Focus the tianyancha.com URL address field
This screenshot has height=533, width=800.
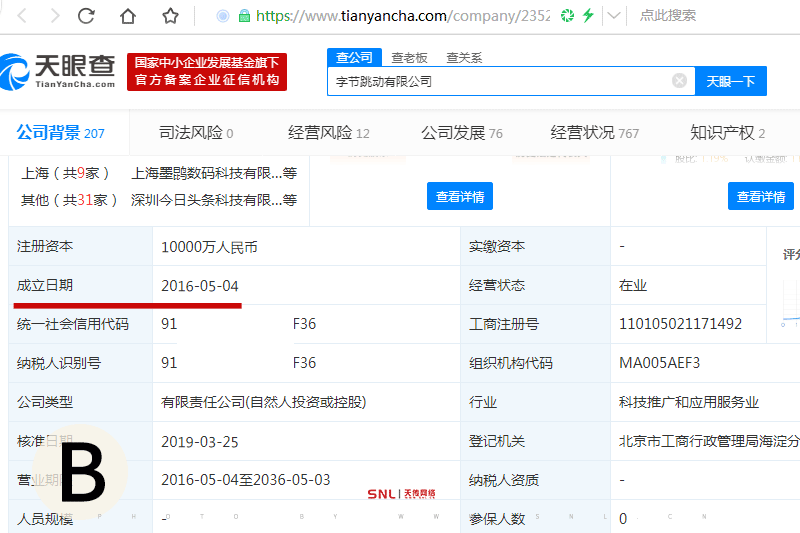[403, 16]
